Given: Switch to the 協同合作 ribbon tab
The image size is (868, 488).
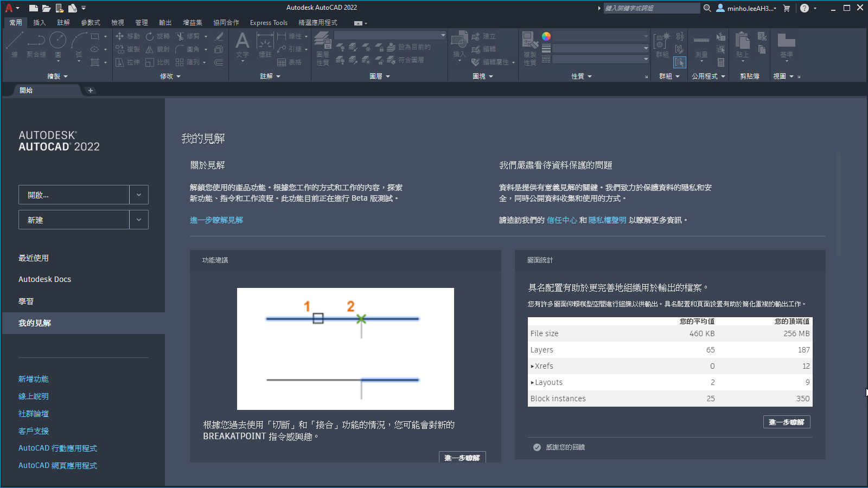Looking at the screenshot, I should 226,23.
